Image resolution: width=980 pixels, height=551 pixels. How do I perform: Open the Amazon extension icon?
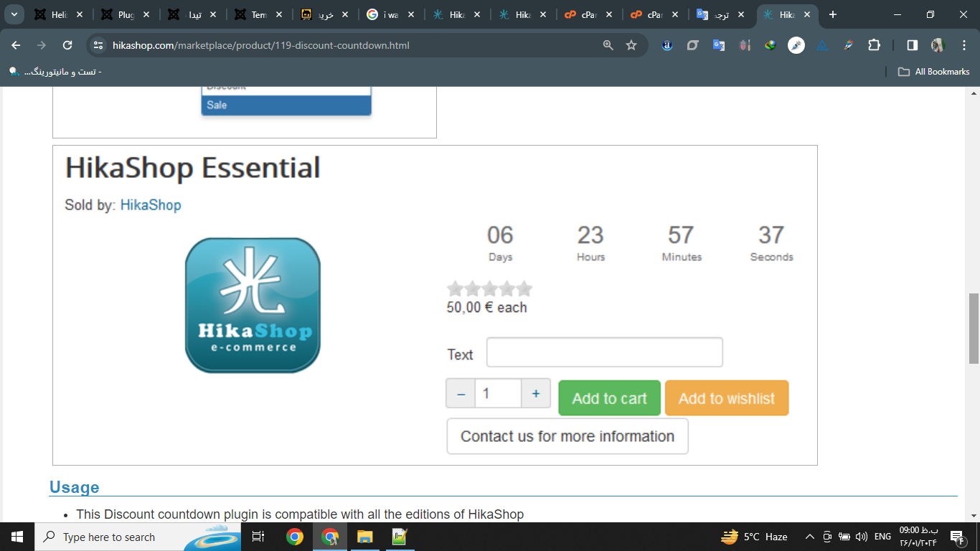pyautogui.click(x=667, y=45)
